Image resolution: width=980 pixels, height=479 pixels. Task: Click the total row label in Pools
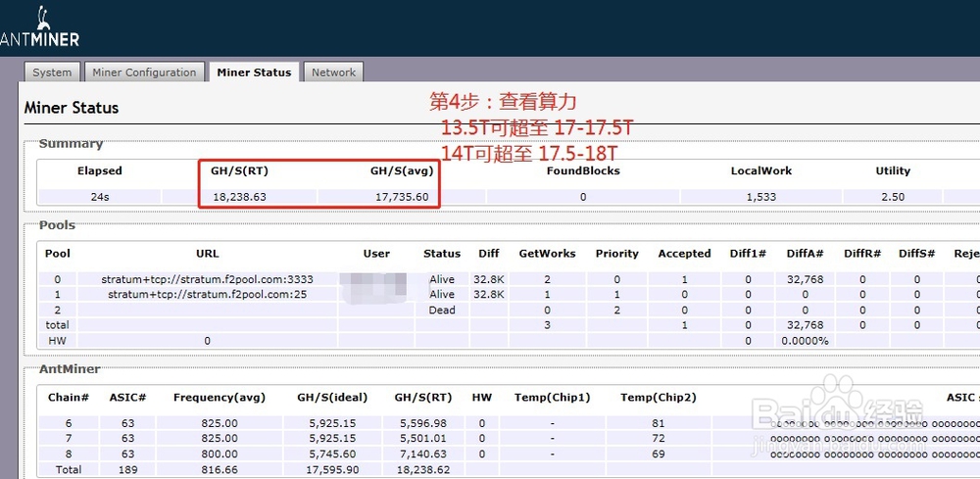point(57,325)
